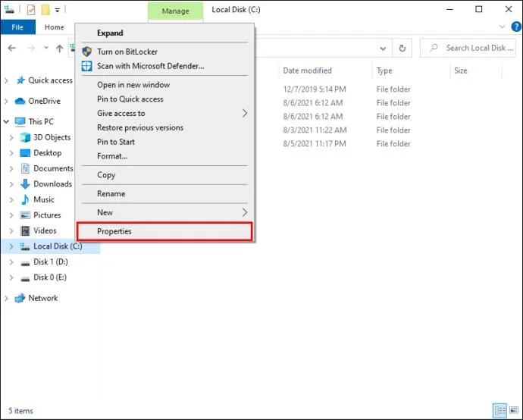Sort by the Date modified column
Image resolution: width=523 pixels, height=420 pixels.
click(325, 71)
